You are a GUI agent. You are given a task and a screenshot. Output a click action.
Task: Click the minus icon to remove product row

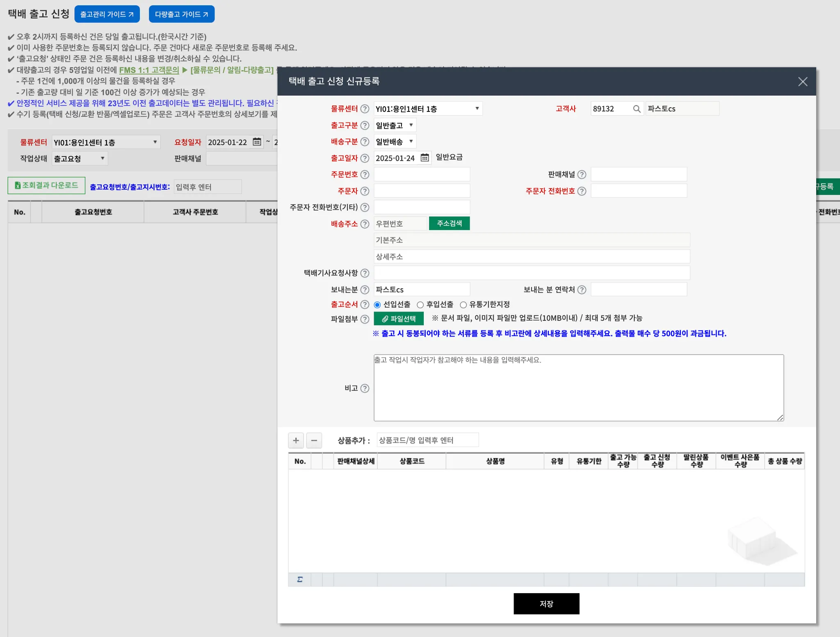314,440
